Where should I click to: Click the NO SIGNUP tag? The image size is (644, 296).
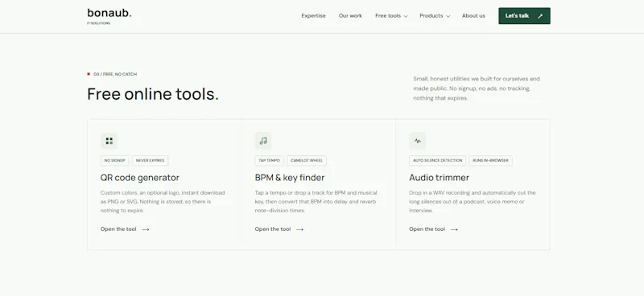coord(114,161)
